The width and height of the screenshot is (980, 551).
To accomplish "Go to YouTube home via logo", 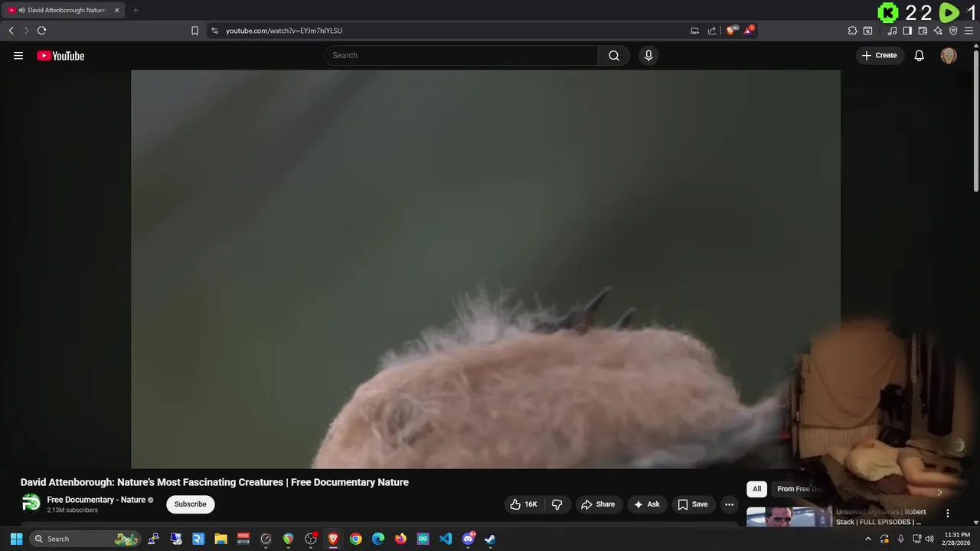I will coord(60,56).
